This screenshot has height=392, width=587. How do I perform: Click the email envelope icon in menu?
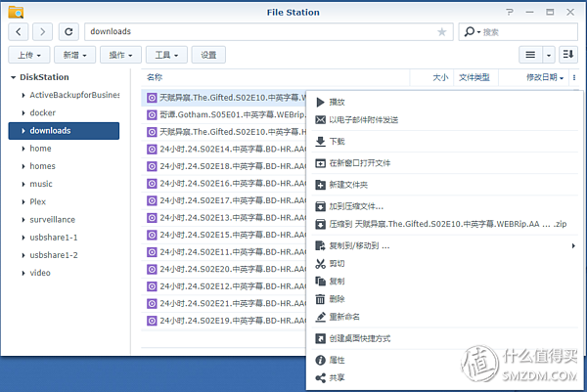[320, 119]
